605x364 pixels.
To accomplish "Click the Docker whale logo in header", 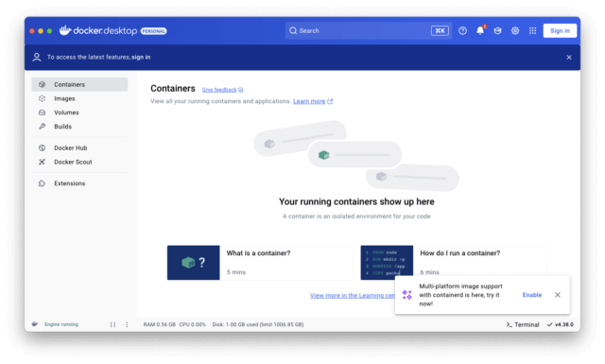I will point(65,30).
